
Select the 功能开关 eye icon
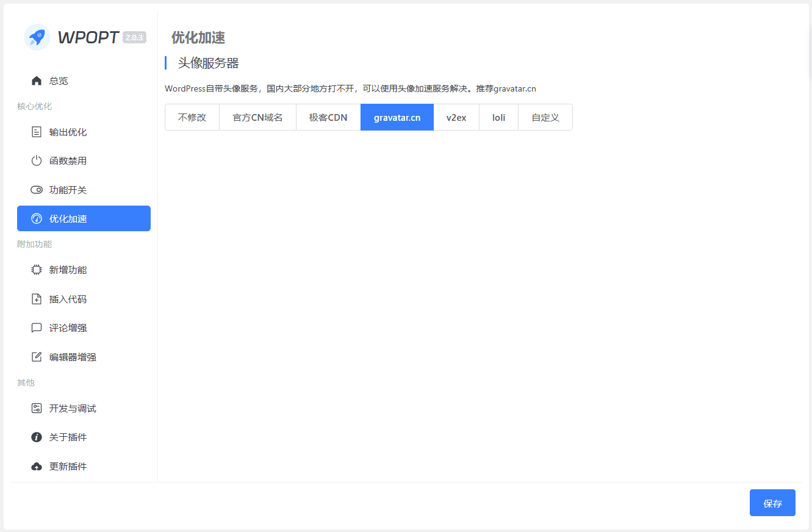pyautogui.click(x=37, y=189)
